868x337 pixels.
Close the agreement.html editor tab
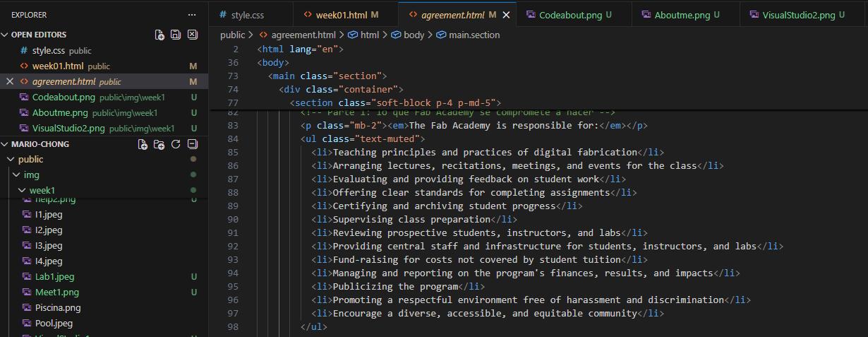tap(506, 15)
